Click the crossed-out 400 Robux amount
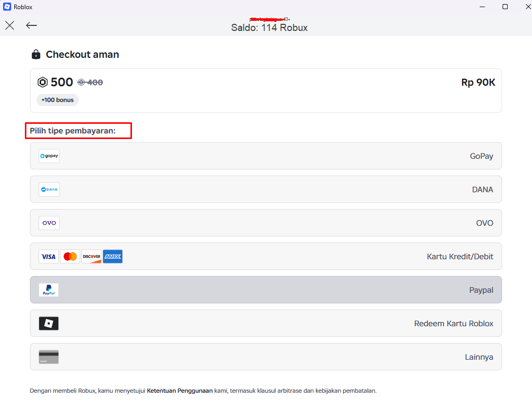 pyautogui.click(x=90, y=82)
